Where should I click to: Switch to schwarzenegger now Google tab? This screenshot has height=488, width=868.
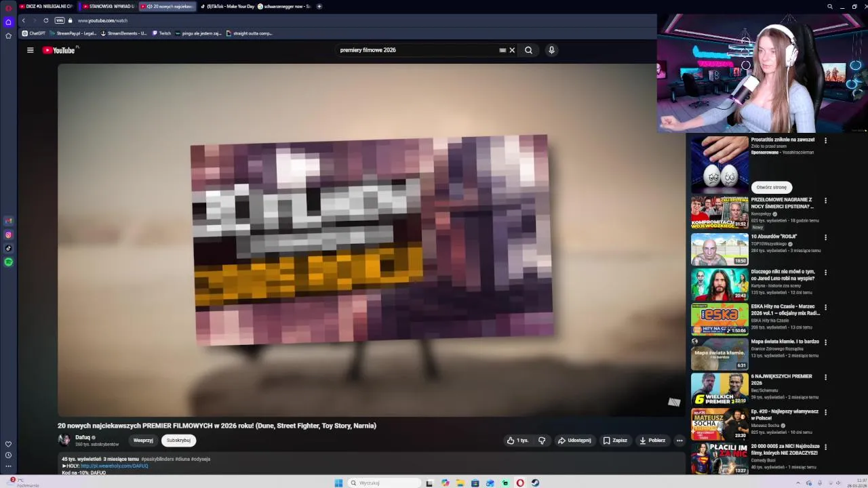(x=283, y=6)
